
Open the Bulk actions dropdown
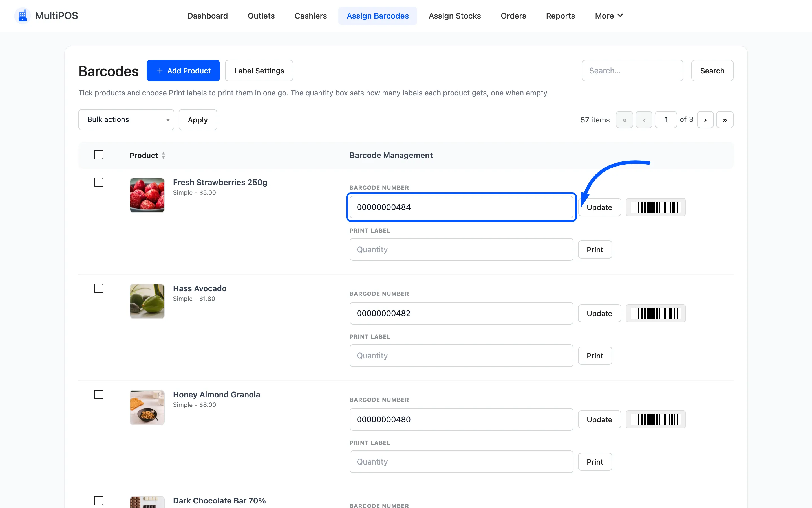(126, 120)
